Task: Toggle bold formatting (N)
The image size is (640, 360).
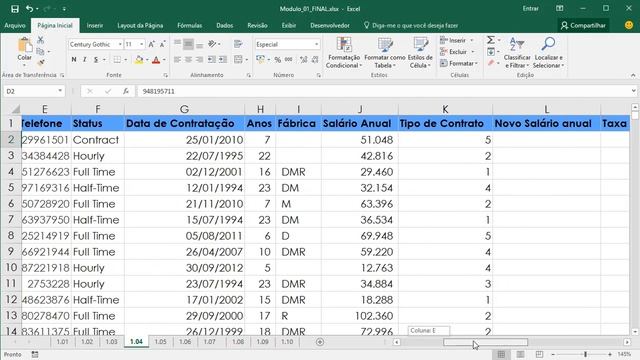Action: [x=74, y=60]
